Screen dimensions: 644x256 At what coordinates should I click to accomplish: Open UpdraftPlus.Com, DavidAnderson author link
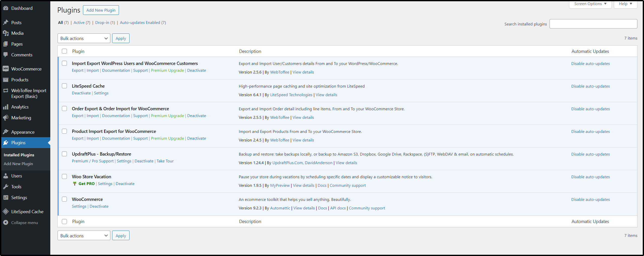point(302,163)
